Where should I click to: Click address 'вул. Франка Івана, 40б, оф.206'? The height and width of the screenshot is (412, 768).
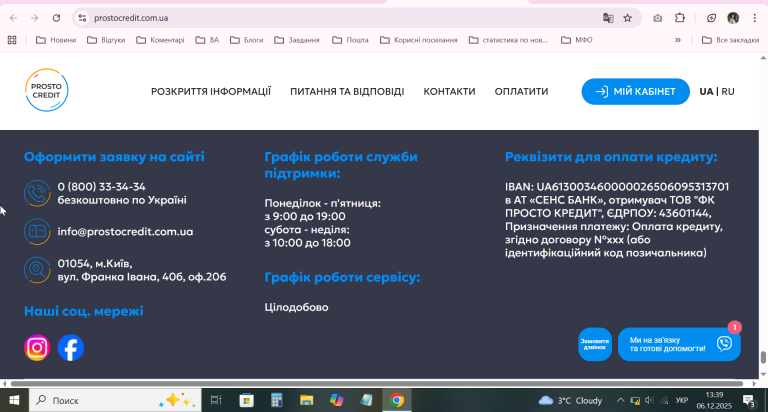pos(142,277)
